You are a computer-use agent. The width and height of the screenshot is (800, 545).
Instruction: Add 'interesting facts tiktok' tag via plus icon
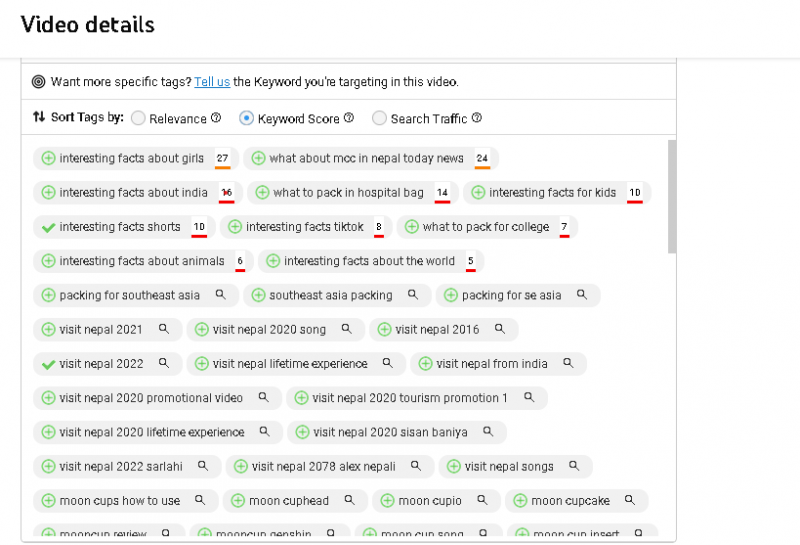click(235, 227)
